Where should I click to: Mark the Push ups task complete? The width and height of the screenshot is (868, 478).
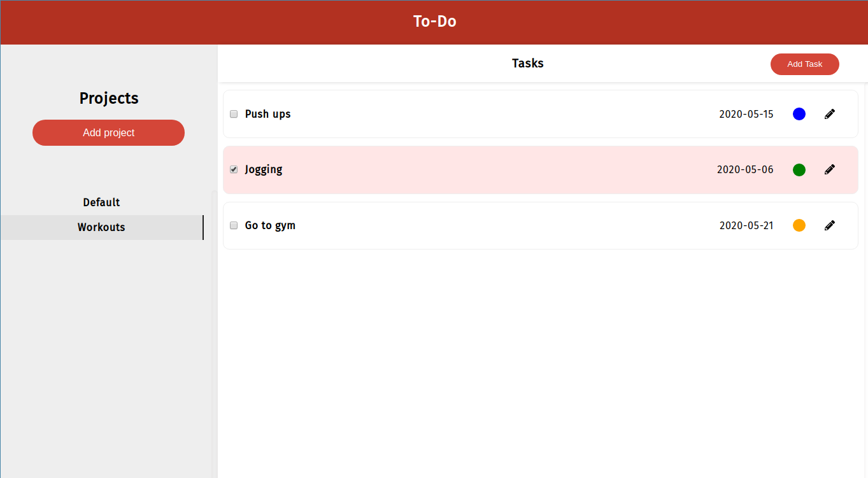[233, 113]
